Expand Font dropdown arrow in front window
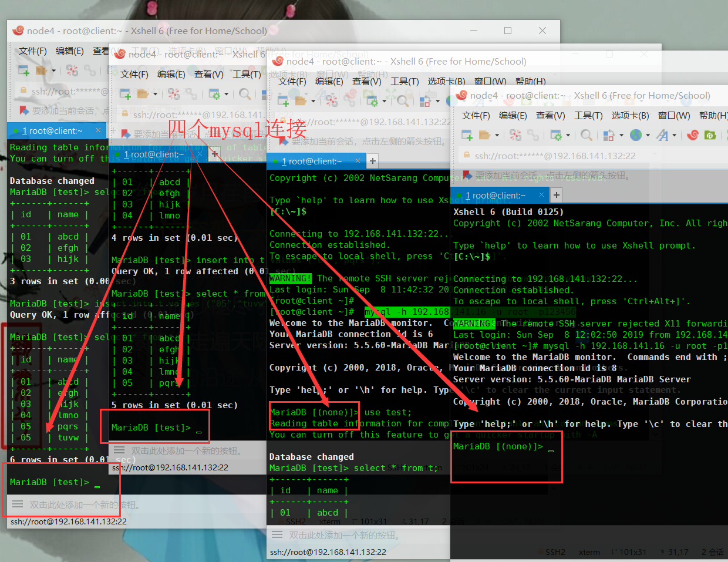 coord(674,136)
